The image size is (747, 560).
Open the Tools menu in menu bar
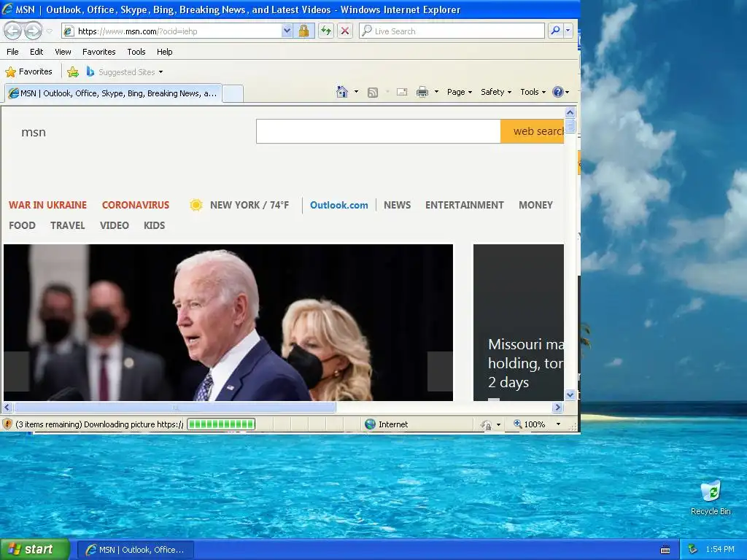(136, 52)
